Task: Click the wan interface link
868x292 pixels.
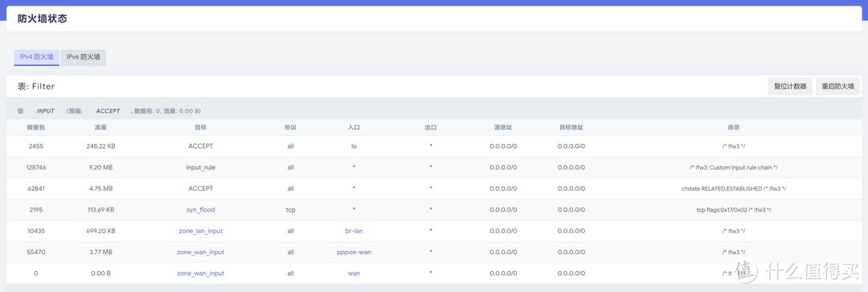Action: click(x=354, y=273)
